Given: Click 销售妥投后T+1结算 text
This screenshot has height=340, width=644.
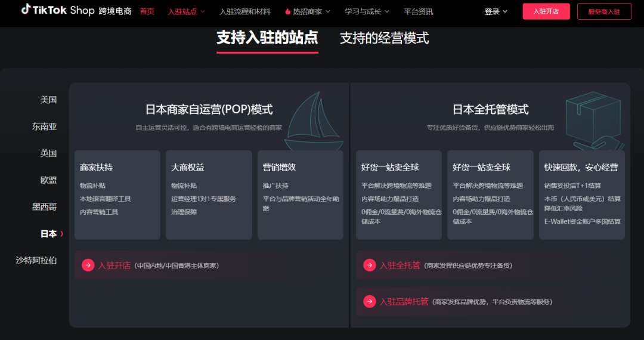Looking at the screenshot, I should click(572, 186).
